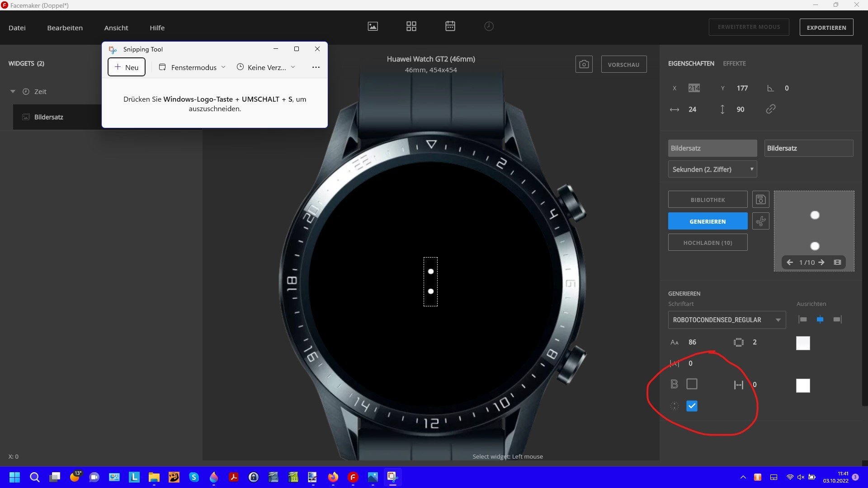This screenshot has width=868, height=488.
Task: Click the Exportieren button
Action: pyautogui.click(x=826, y=27)
